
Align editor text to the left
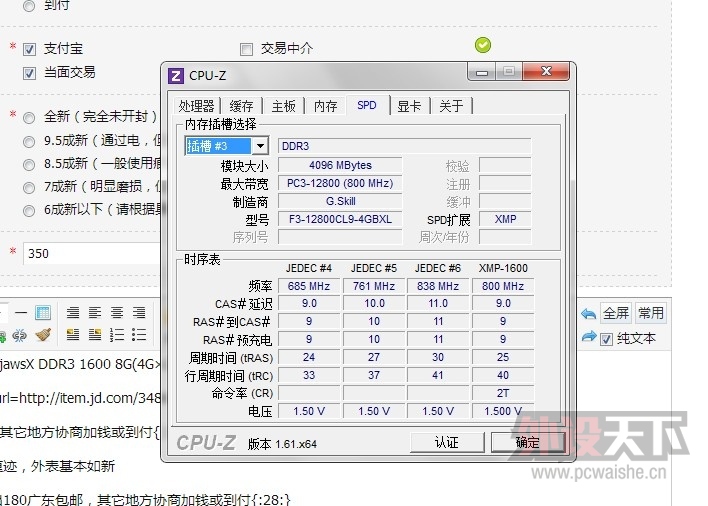(x=95, y=312)
